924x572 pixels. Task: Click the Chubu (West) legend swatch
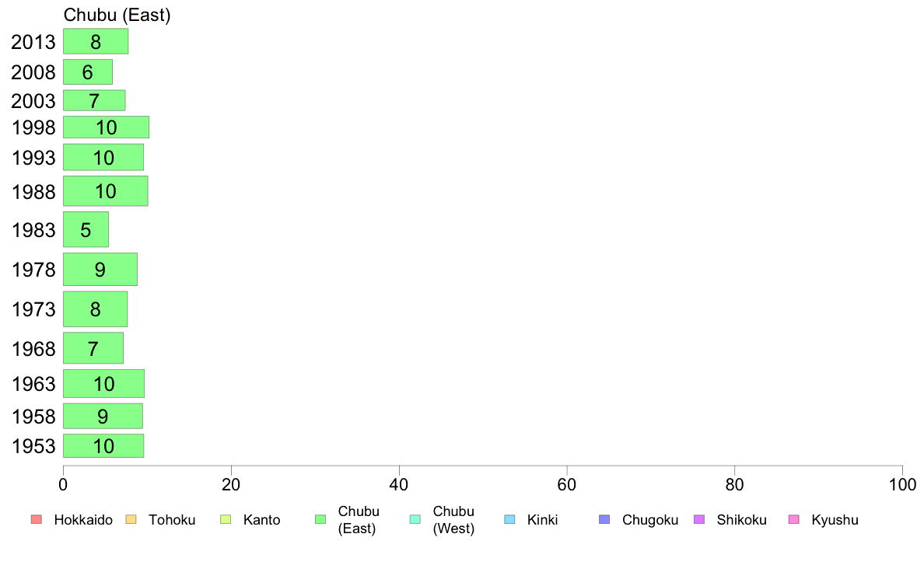(x=415, y=520)
